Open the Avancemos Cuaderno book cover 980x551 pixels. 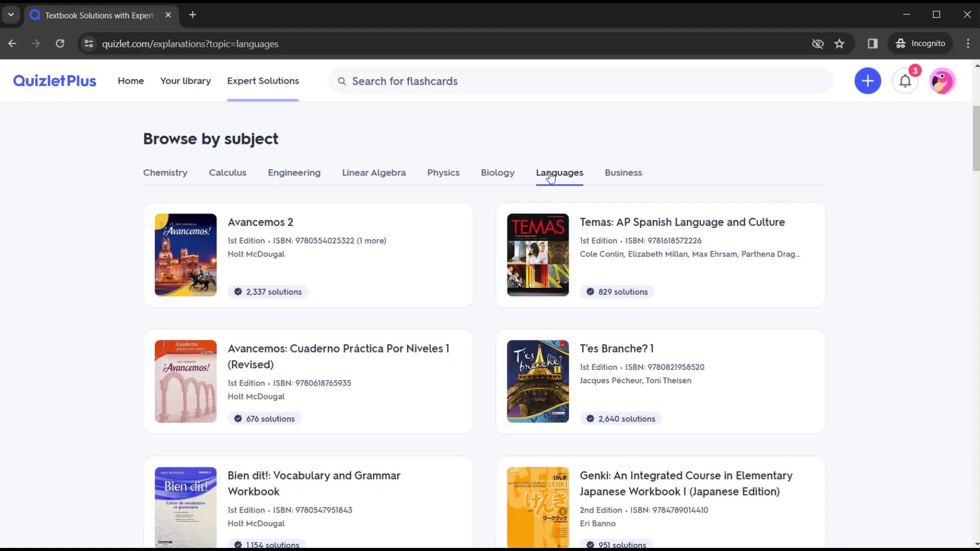186,381
